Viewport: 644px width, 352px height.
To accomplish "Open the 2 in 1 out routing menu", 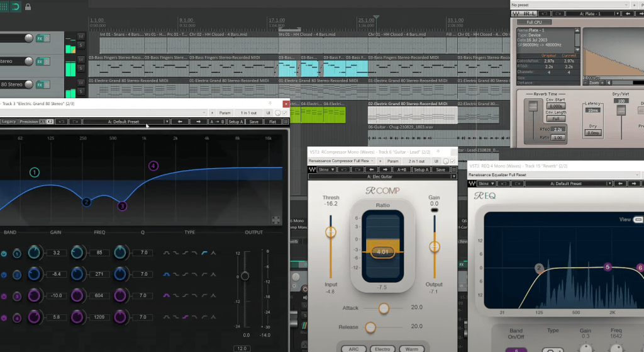I will (416, 161).
